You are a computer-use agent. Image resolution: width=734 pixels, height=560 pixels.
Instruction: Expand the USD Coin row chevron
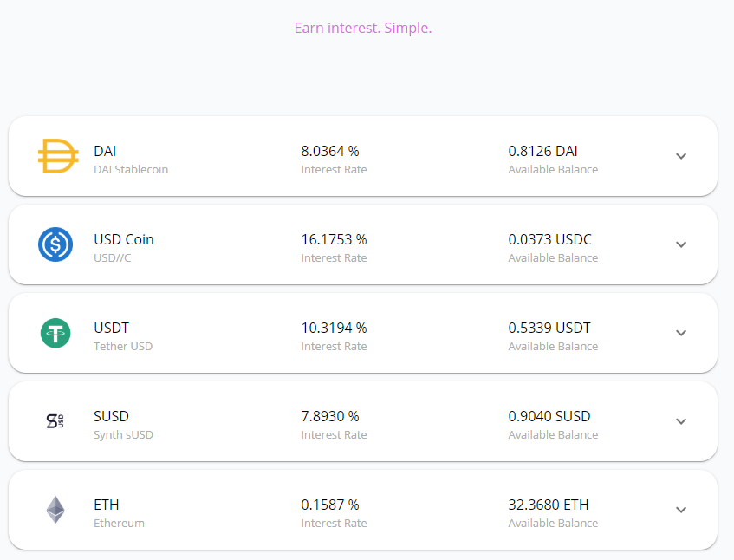tap(681, 244)
